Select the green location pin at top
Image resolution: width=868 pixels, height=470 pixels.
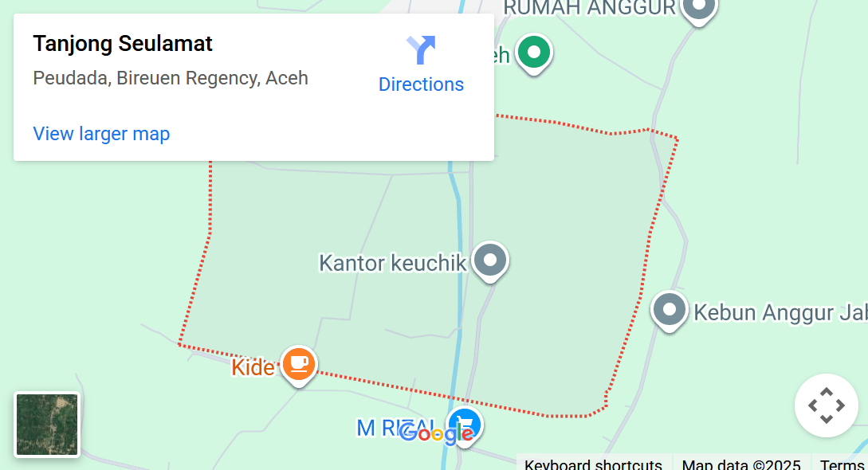point(534,53)
